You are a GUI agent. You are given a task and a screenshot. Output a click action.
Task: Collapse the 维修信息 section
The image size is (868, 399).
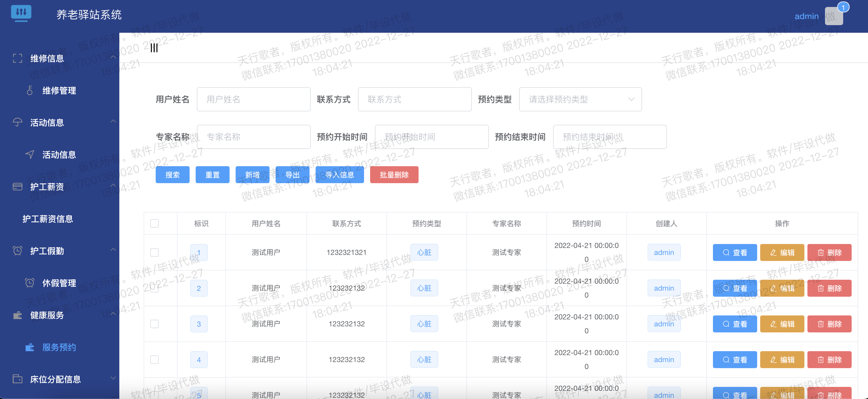[x=113, y=57]
